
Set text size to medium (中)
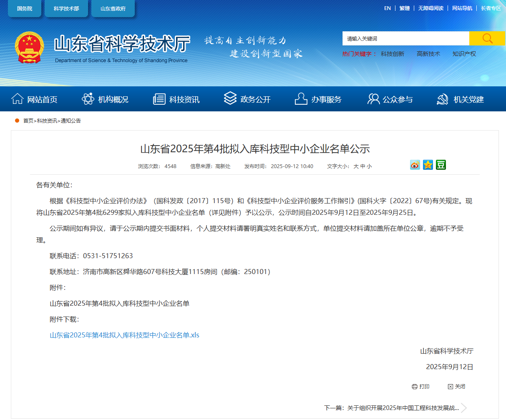tap(363, 166)
